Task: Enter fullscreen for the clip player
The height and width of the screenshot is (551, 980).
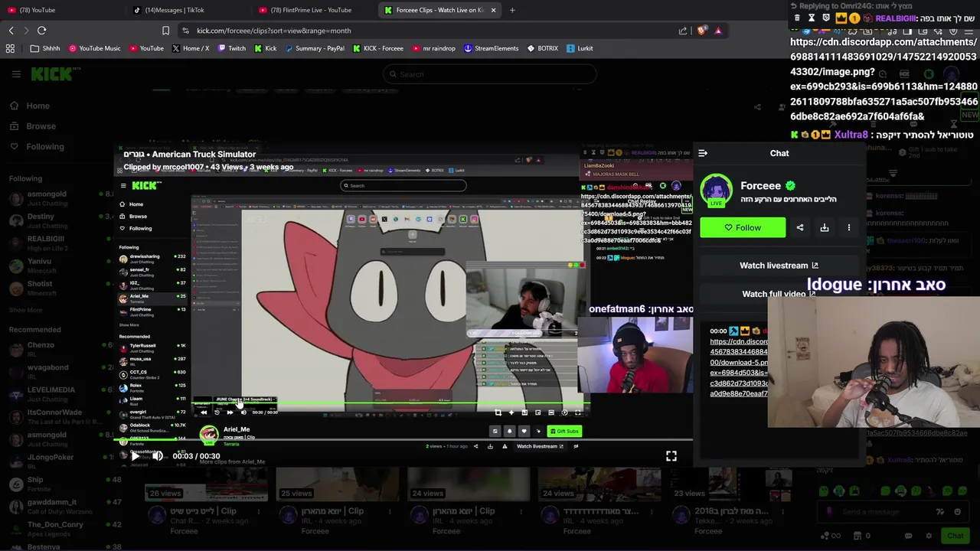Action: [671, 456]
